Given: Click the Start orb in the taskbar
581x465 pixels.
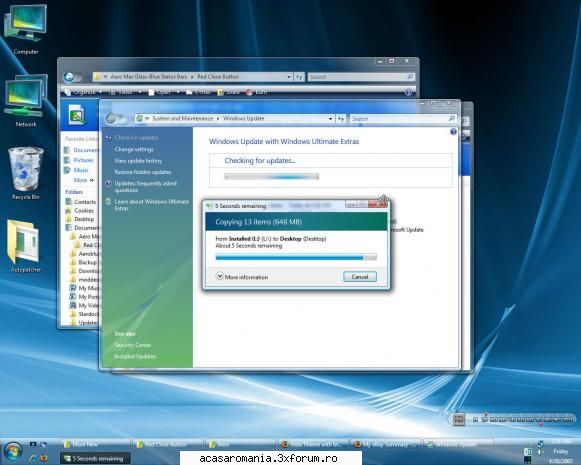Looking at the screenshot, I should click(x=13, y=452).
